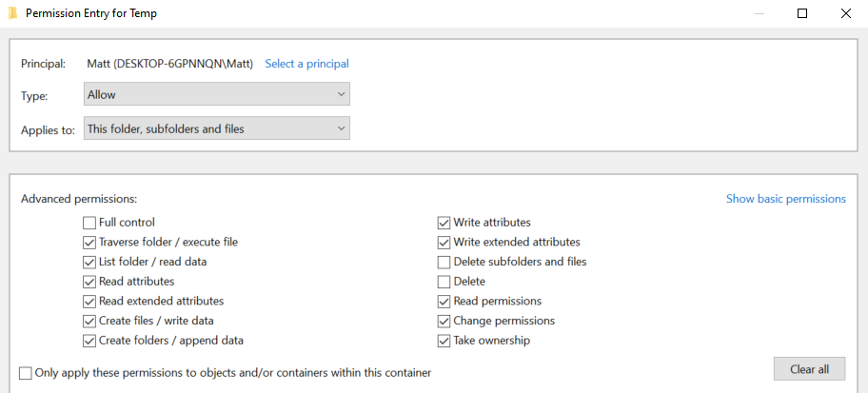Disable Take ownership permission
Screen dimensions: 868x393
(x=444, y=341)
